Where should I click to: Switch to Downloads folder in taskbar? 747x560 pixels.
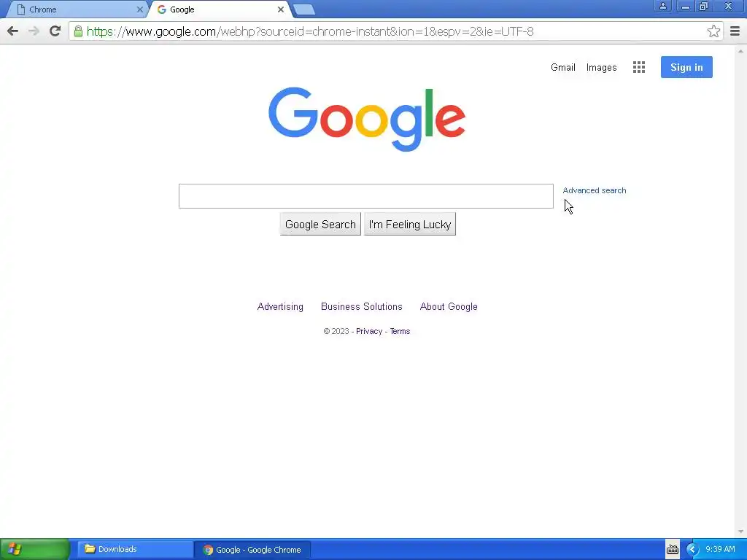click(135, 550)
